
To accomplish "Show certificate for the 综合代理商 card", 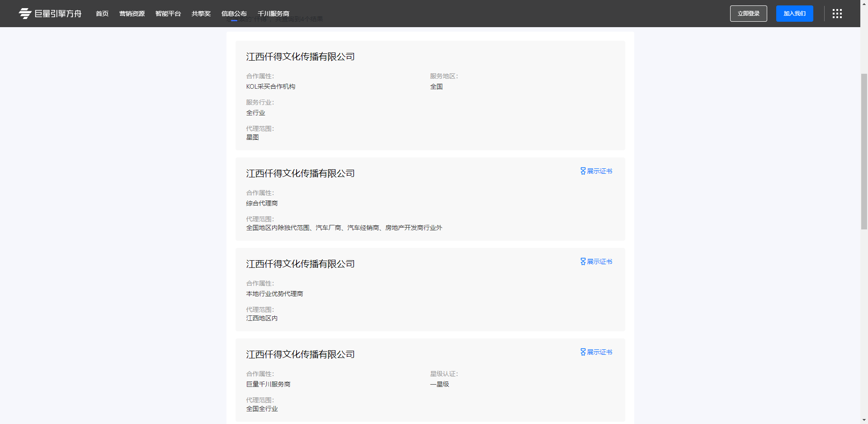I will pos(596,171).
